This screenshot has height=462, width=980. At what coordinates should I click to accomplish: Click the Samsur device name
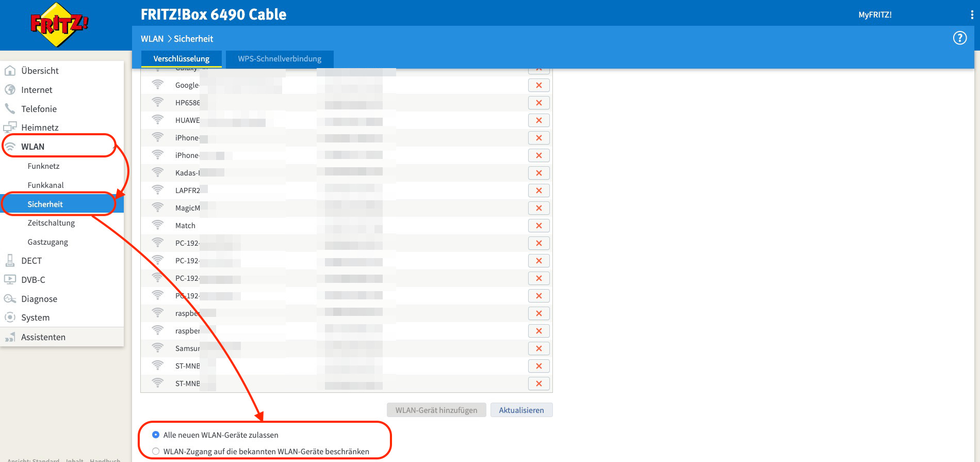click(187, 348)
